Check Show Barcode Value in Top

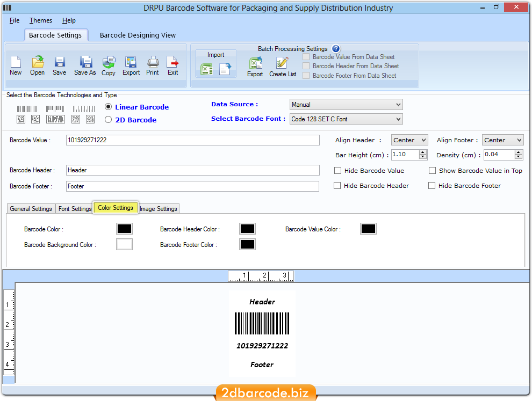(x=432, y=171)
